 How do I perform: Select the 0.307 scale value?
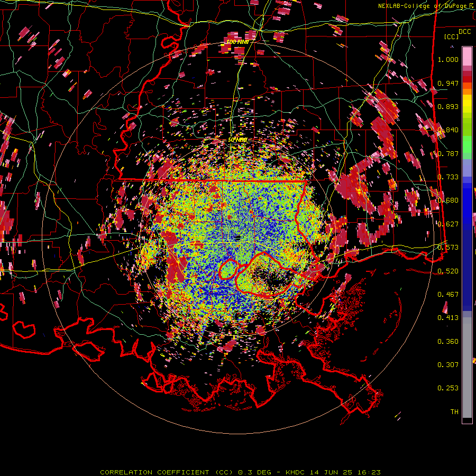[x=448, y=364]
